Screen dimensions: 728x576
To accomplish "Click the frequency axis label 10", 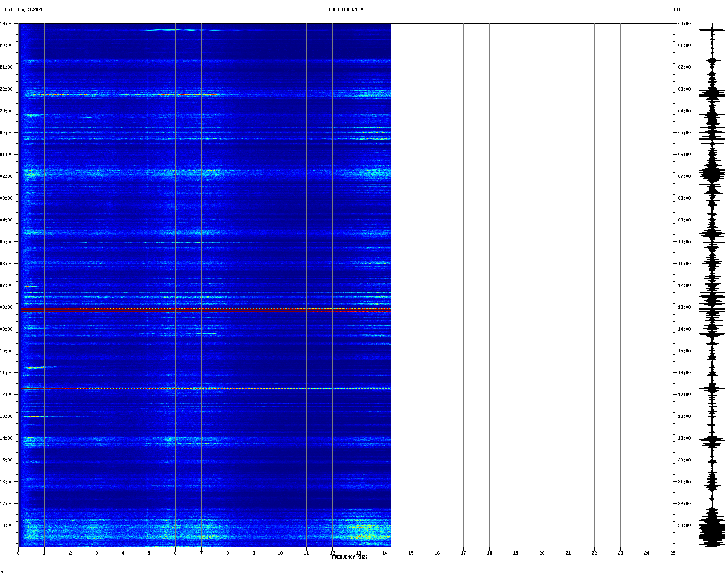I will coord(280,553).
